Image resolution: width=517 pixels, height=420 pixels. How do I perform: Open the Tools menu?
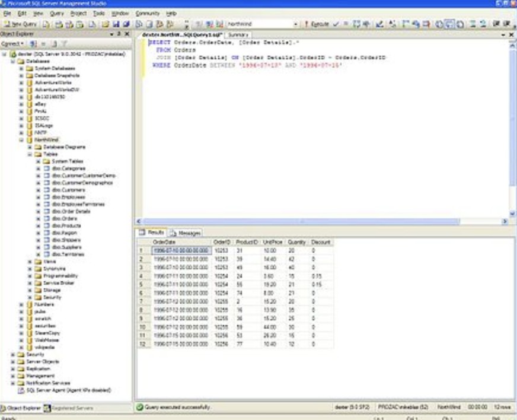pos(98,14)
